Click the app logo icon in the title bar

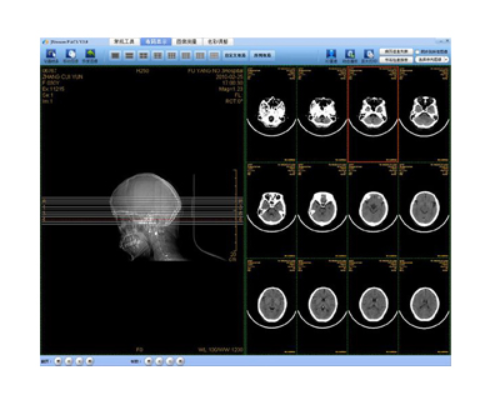(46, 42)
